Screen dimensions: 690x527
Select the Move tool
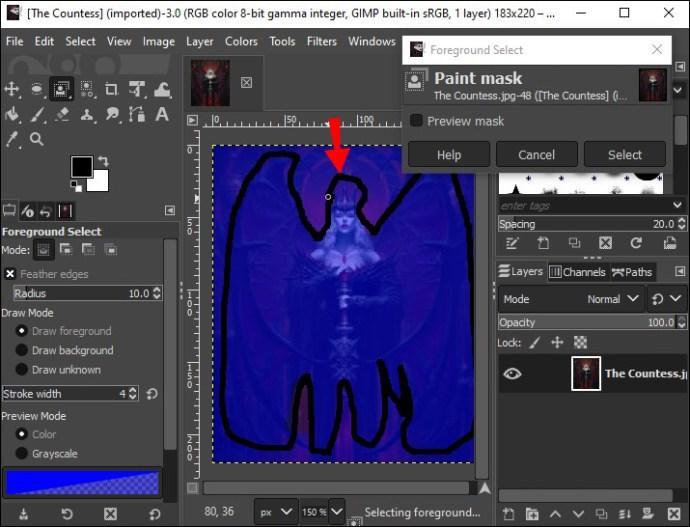[x=11, y=89]
